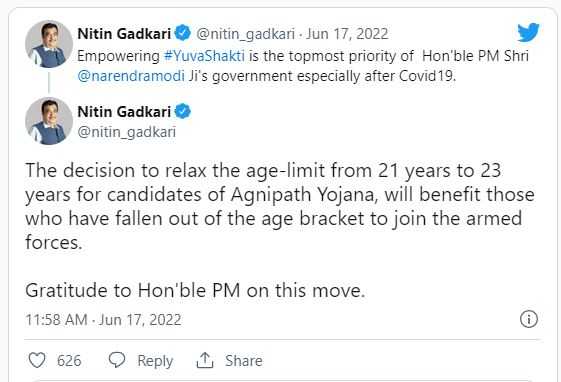The image size is (561, 382).
Task: Click verified badge beside top Nitin Gadkari
Action: click(x=183, y=33)
